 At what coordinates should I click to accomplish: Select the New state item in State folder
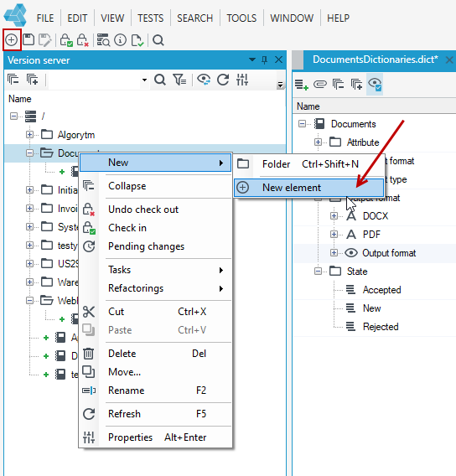point(372,308)
